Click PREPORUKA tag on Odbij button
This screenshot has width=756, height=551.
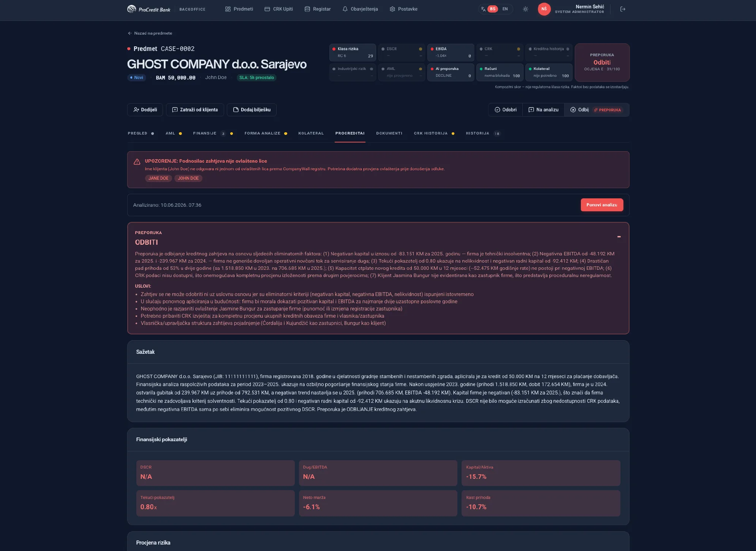coord(608,110)
